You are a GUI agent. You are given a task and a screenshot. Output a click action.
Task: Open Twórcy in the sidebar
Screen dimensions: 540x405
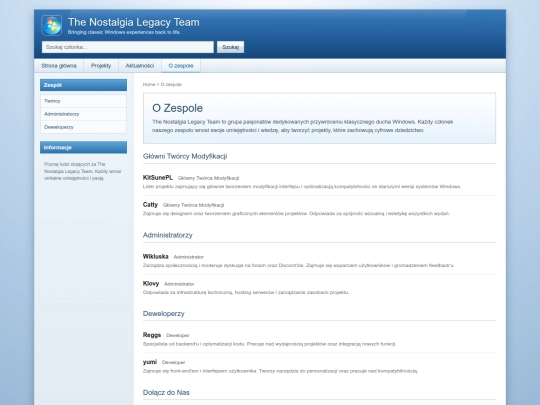pyautogui.click(x=83, y=101)
